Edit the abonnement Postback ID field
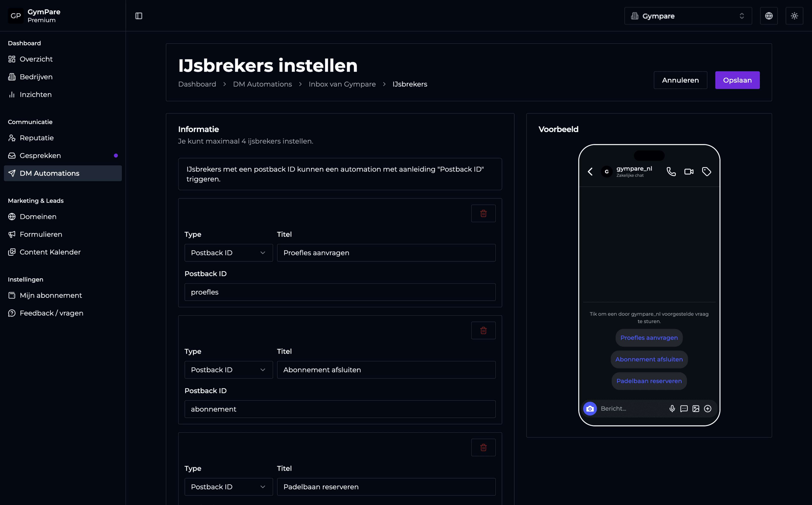The height and width of the screenshot is (505, 812). (x=340, y=409)
